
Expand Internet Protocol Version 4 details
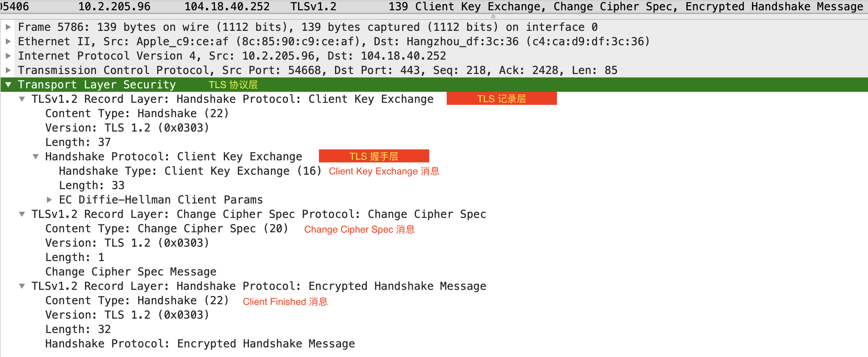pyautogui.click(x=9, y=56)
